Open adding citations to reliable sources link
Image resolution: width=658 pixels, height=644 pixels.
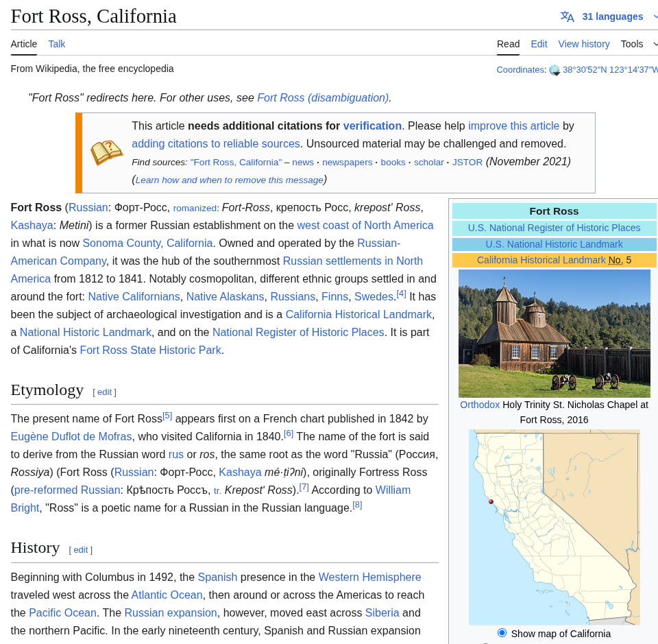[x=216, y=143]
